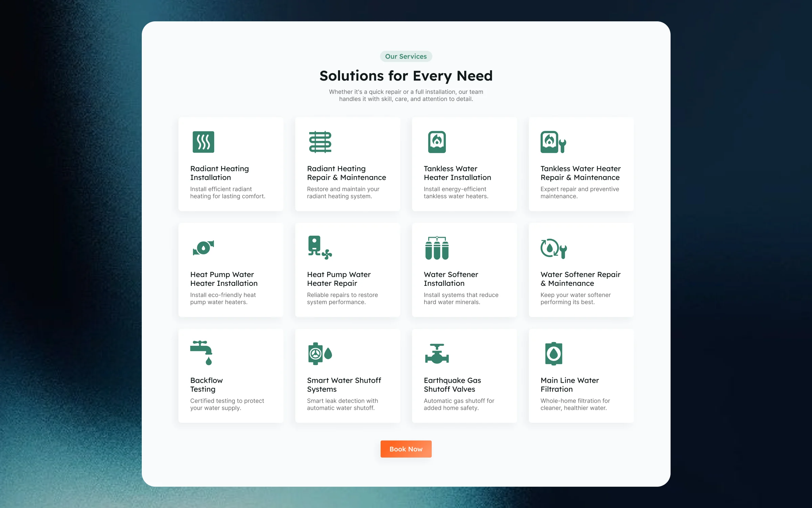Click the Water Softener Installation heading
This screenshot has width=812, height=508.
click(x=451, y=279)
